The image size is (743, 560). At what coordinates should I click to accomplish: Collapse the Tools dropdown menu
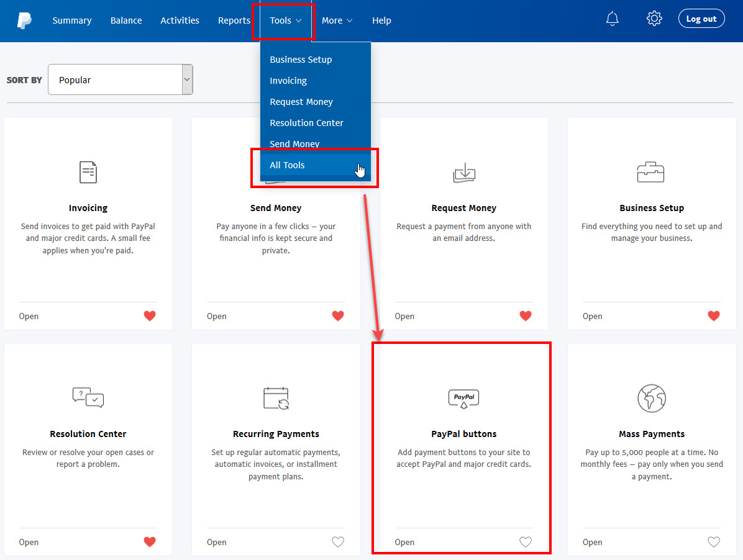(x=283, y=20)
